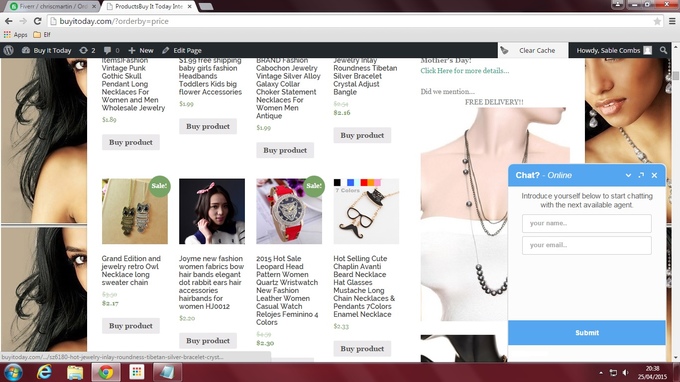Close the ProductsBuy It Today tab
This screenshot has width=680, height=382.
[x=190, y=7]
